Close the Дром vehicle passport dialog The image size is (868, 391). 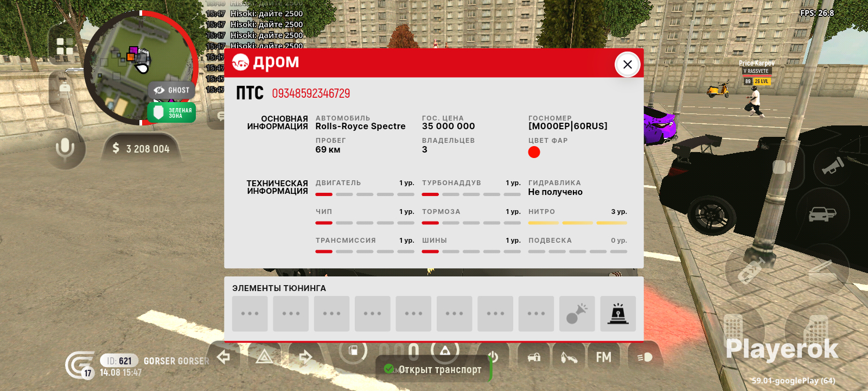[627, 65]
